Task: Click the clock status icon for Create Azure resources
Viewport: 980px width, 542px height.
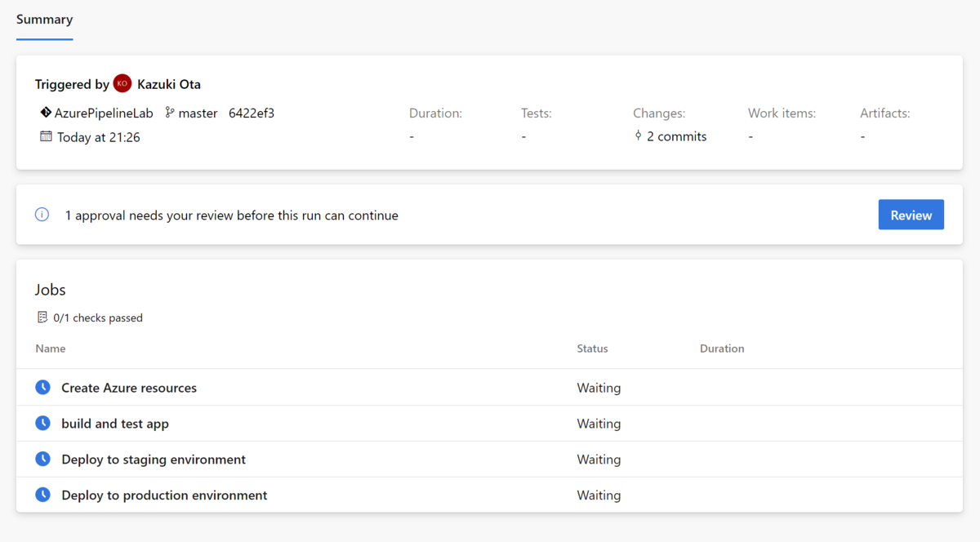Action: (43, 388)
